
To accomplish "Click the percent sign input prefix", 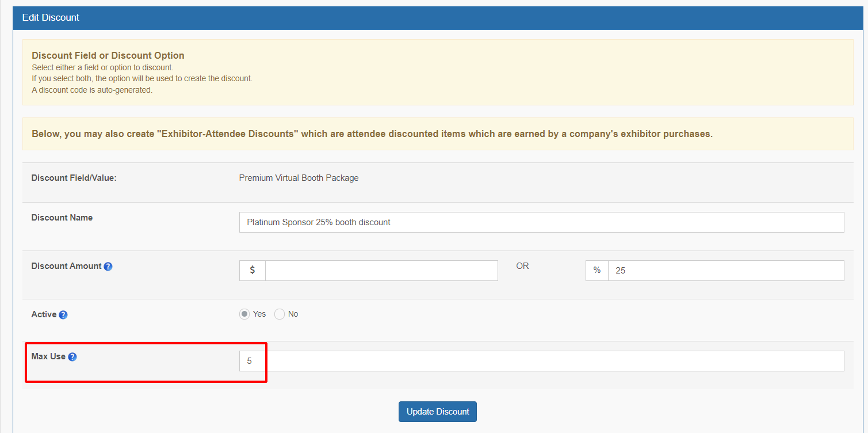I will point(597,271).
